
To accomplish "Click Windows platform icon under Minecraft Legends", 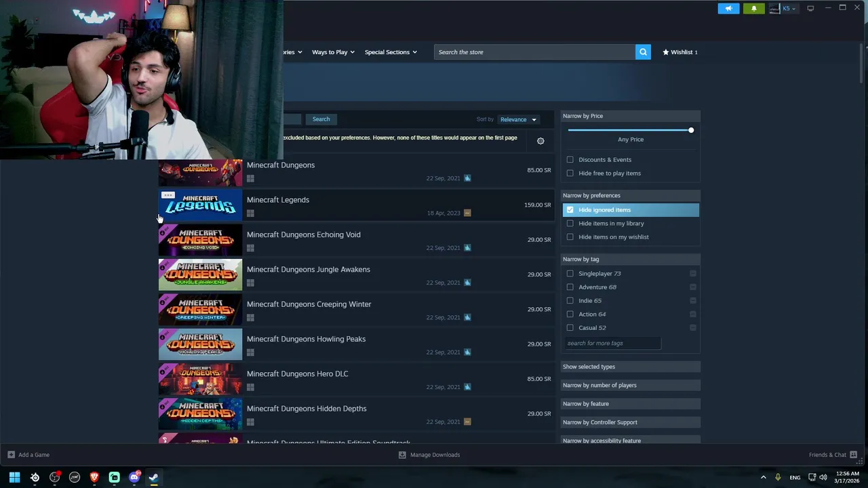I will tap(250, 213).
